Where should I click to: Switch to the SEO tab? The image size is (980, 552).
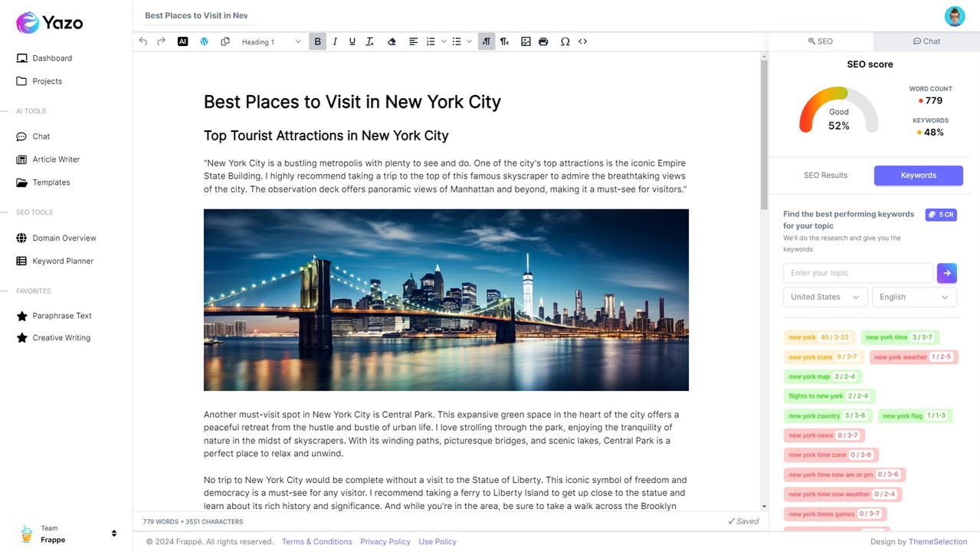[820, 41]
